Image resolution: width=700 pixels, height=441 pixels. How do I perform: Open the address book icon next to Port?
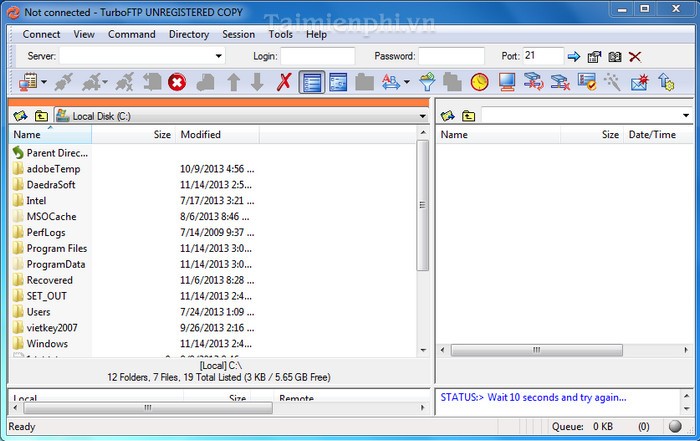click(x=615, y=56)
